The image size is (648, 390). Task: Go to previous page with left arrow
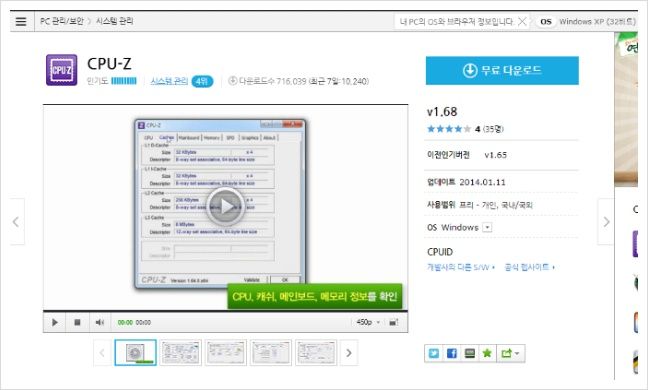[16, 222]
